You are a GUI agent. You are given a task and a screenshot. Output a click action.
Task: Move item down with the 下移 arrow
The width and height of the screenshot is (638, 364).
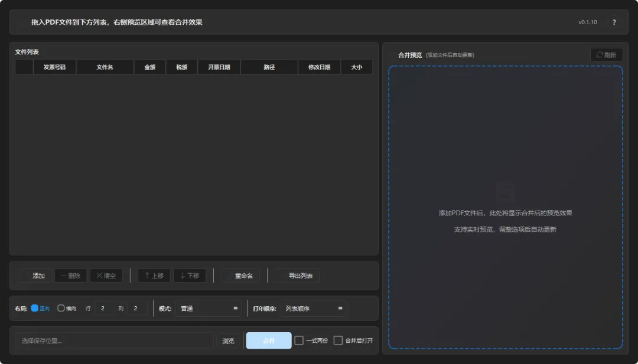click(190, 276)
